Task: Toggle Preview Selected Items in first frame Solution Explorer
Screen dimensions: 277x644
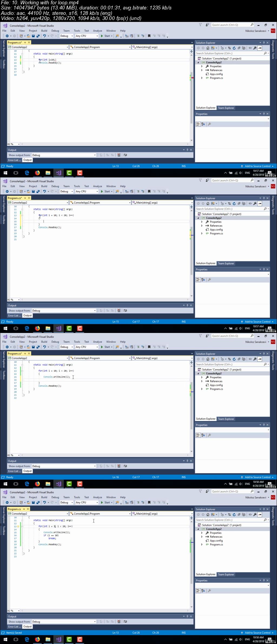Action: click(260, 48)
